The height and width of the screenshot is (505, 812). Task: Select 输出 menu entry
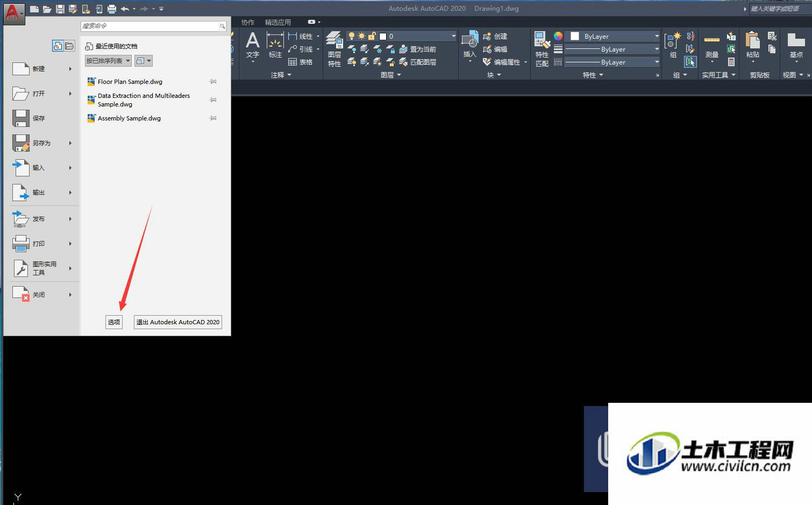coord(42,193)
